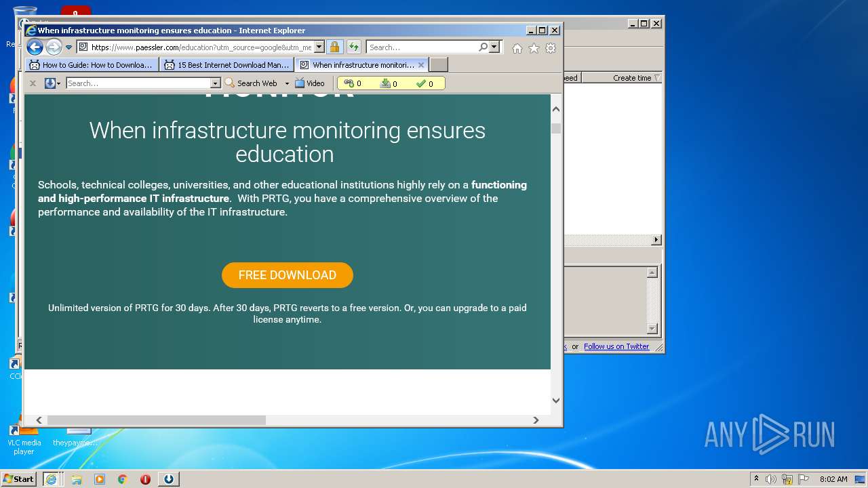868x488 pixels.
Task: Click the Search Web button
Action: pos(251,83)
